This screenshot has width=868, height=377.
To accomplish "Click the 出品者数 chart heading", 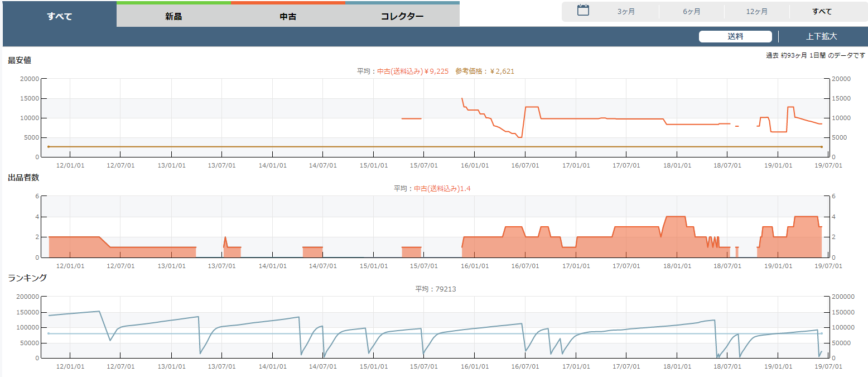I will (23, 178).
